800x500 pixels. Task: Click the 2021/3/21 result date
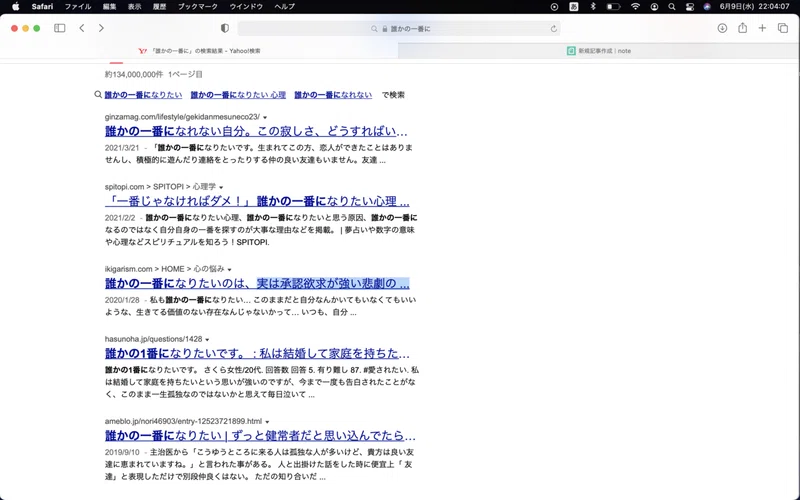click(122, 147)
